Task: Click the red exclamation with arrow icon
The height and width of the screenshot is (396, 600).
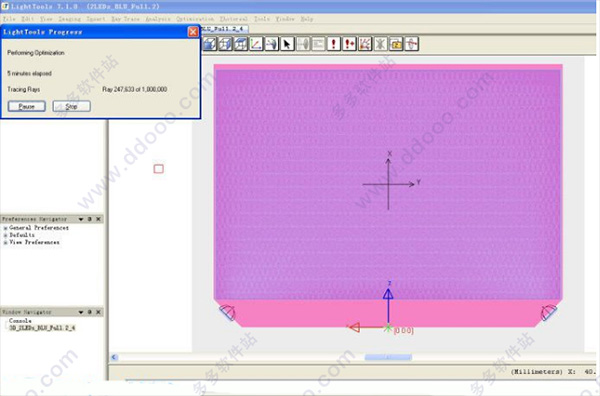Action: coord(349,44)
